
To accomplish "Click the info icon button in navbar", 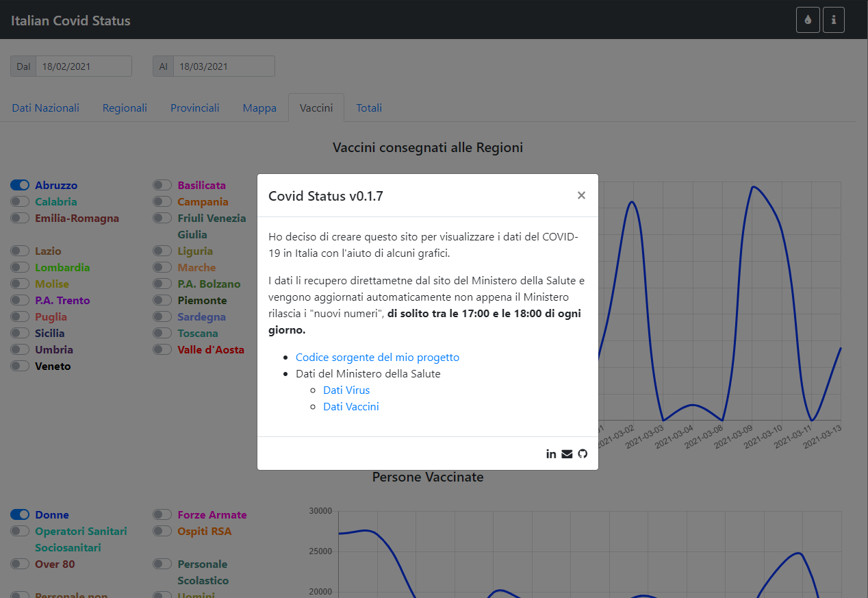I will click(x=833, y=20).
